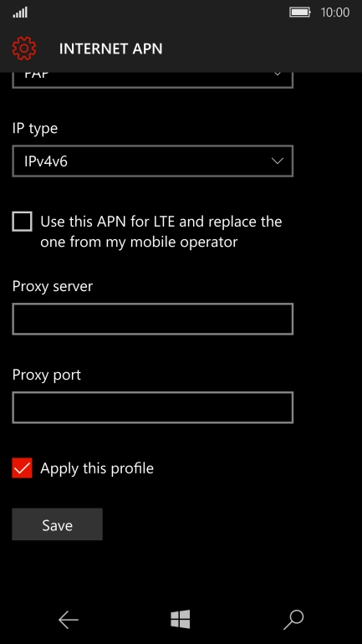Focus the Proxy port text field
Viewport: 362px width, 644px height.
(x=153, y=407)
